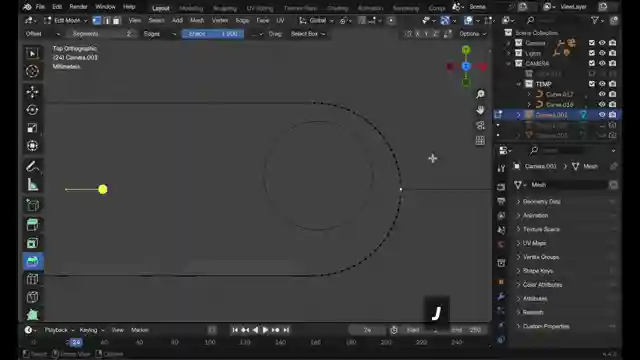Click the viewport pan hand icon
The height and width of the screenshot is (360, 640).
[x=480, y=110]
